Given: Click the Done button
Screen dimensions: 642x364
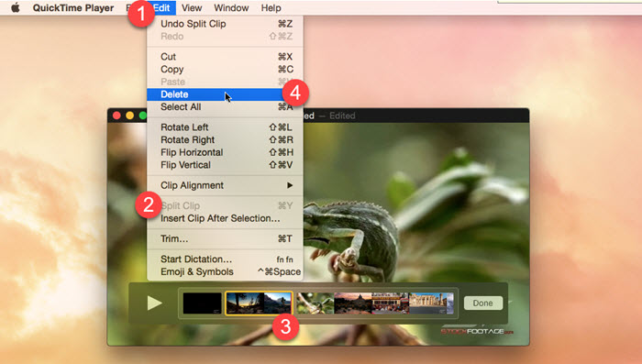Looking at the screenshot, I should pyautogui.click(x=483, y=303).
